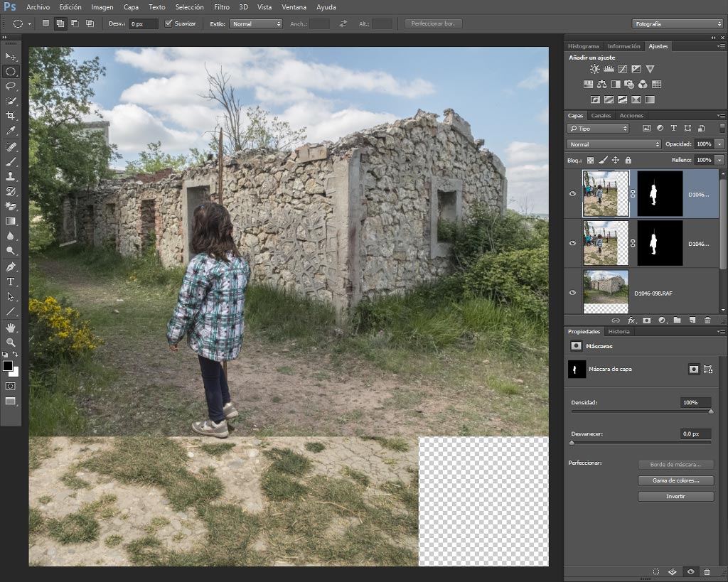This screenshot has height=582, width=728.
Task: Switch to the Historia tab
Action: click(x=619, y=331)
